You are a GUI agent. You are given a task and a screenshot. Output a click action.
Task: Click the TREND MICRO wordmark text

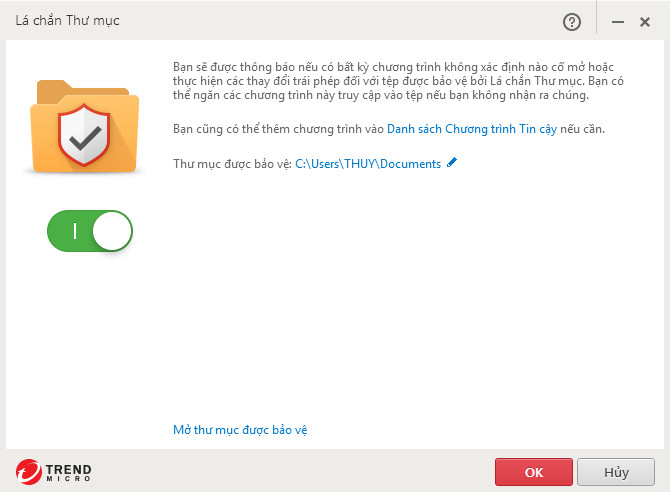68,473
